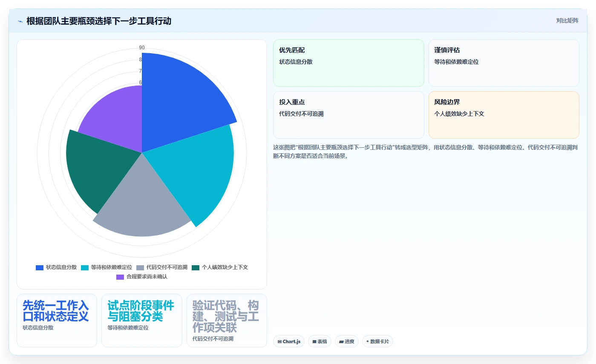The image size is (596, 364).
Task: Click the page title 根据团队主要瓶颈选择下一步工具行动
Action: point(99,21)
